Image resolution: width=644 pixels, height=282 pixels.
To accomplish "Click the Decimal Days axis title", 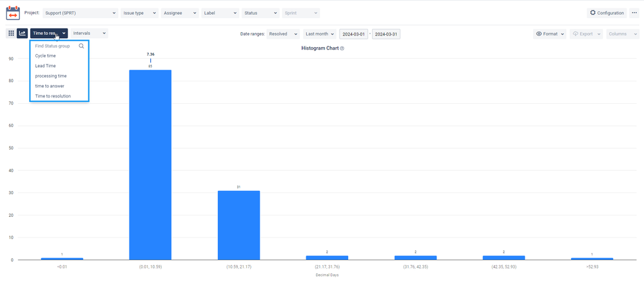I will (327, 275).
